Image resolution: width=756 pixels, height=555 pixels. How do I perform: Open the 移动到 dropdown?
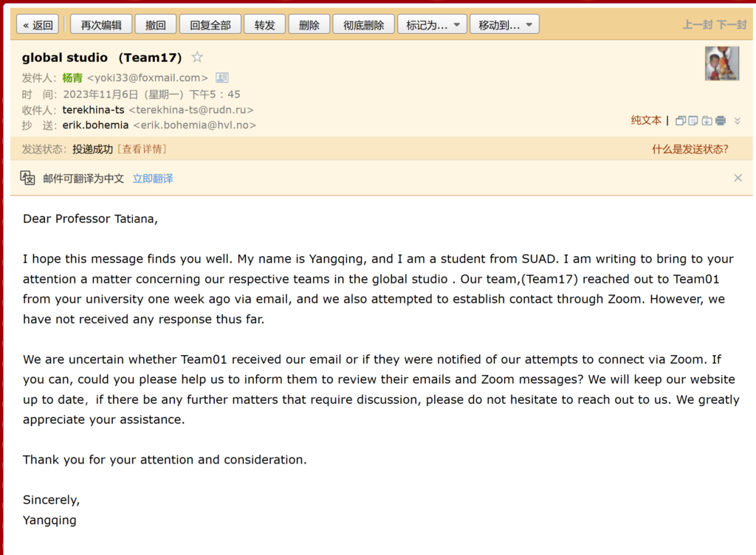504,25
